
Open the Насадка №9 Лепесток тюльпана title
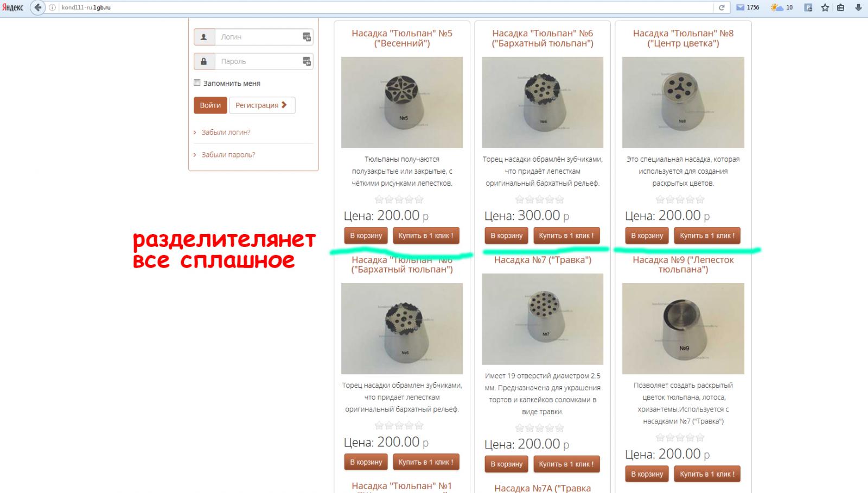pyautogui.click(x=683, y=264)
